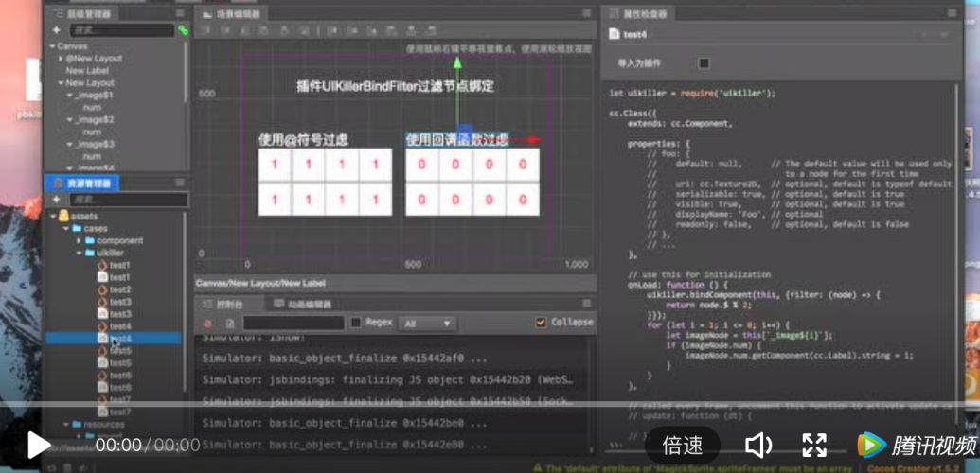980x473 pixels.
Task: Click the hierarchy panel scrollbar
Action: [186, 72]
